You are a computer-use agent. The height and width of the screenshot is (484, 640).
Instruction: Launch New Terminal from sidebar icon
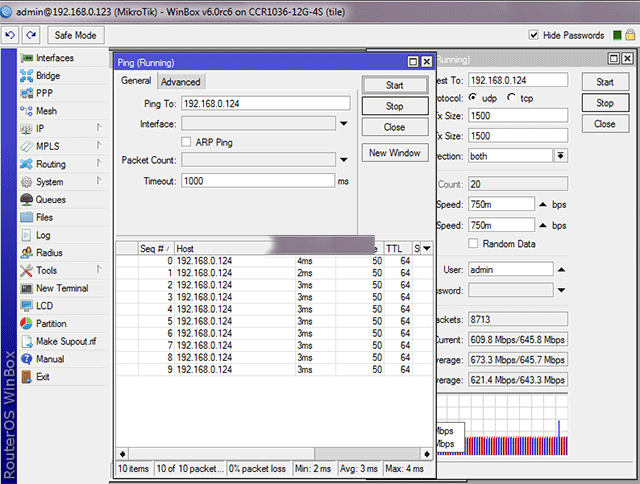(27, 288)
